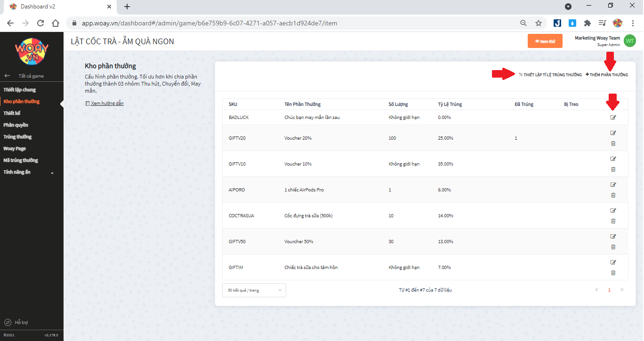Open Hỗ trợ support link
The image size is (644, 341).
17,322
